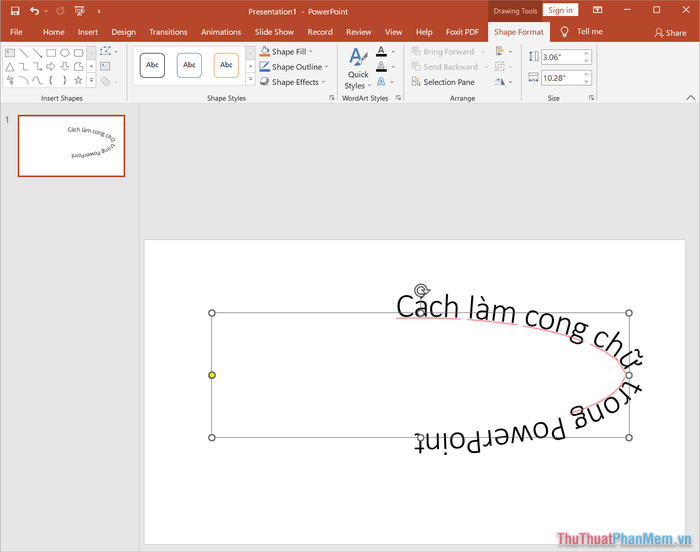Decrease shape width with the down spinner
Screen dimensions: 700x552
tap(587, 81)
